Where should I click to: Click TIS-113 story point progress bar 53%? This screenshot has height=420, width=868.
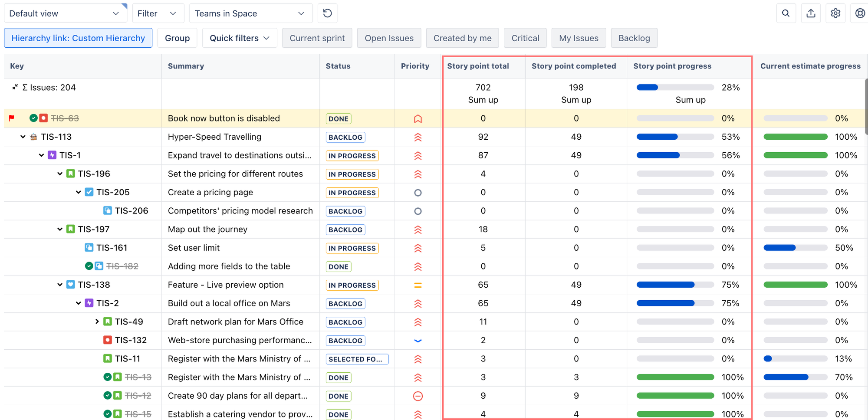(x=675, y=137)
